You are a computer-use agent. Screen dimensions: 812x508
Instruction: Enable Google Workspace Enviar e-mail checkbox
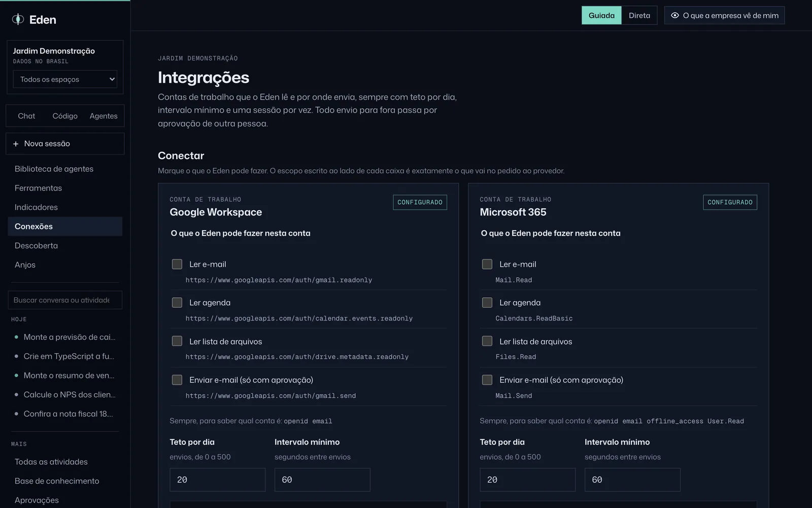(177, 380)
